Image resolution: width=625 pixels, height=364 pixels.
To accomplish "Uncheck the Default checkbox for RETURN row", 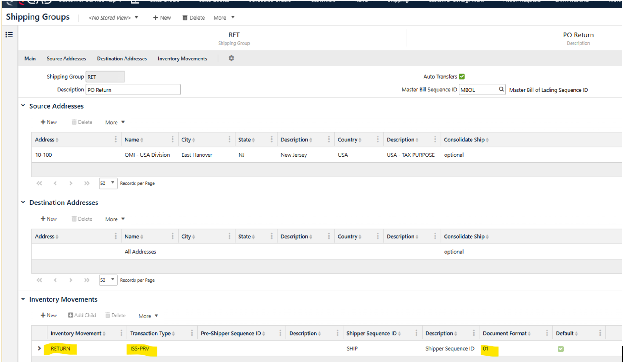I will pos(561,348).
